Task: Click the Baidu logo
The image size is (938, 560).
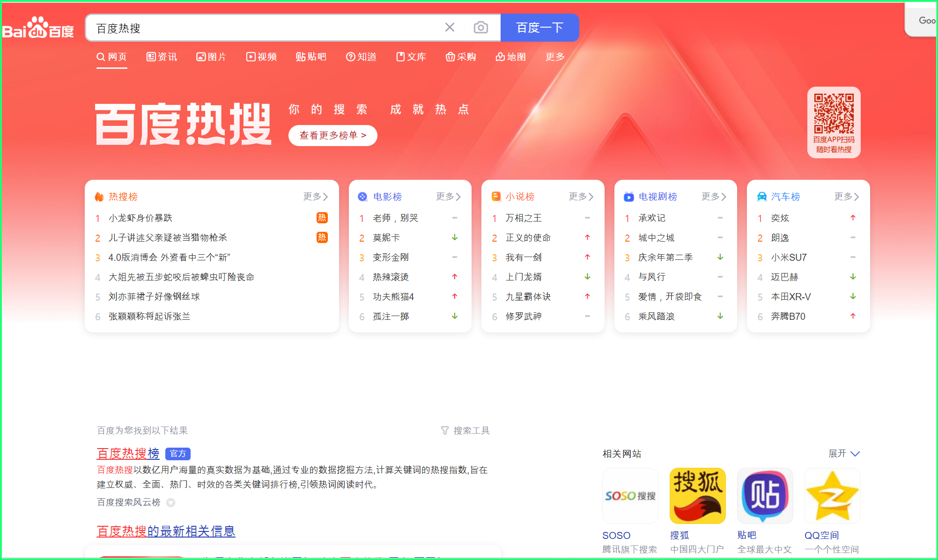Action: pos(38,28)
